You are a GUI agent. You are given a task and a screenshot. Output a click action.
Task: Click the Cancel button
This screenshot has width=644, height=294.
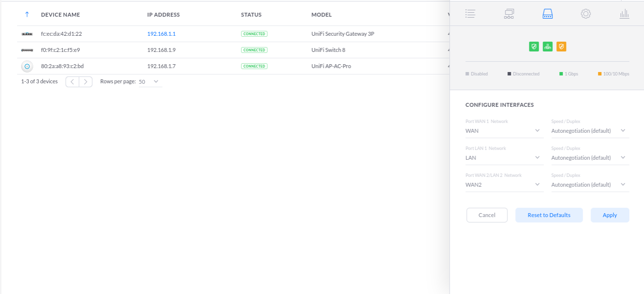(x=487, y=215)
